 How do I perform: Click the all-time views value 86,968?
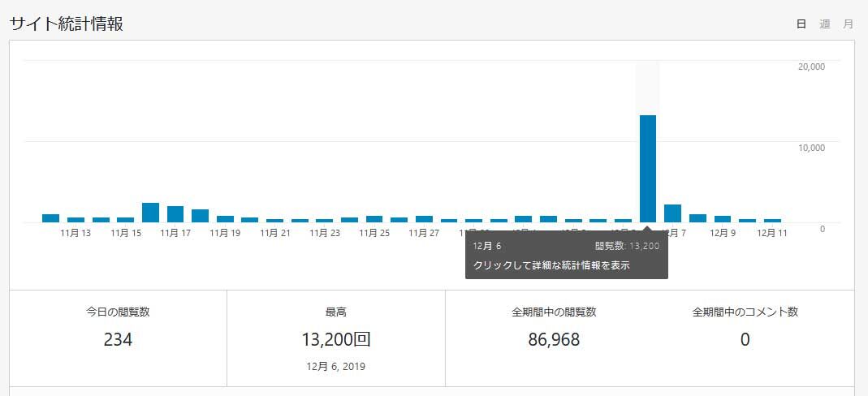[554, 339]
